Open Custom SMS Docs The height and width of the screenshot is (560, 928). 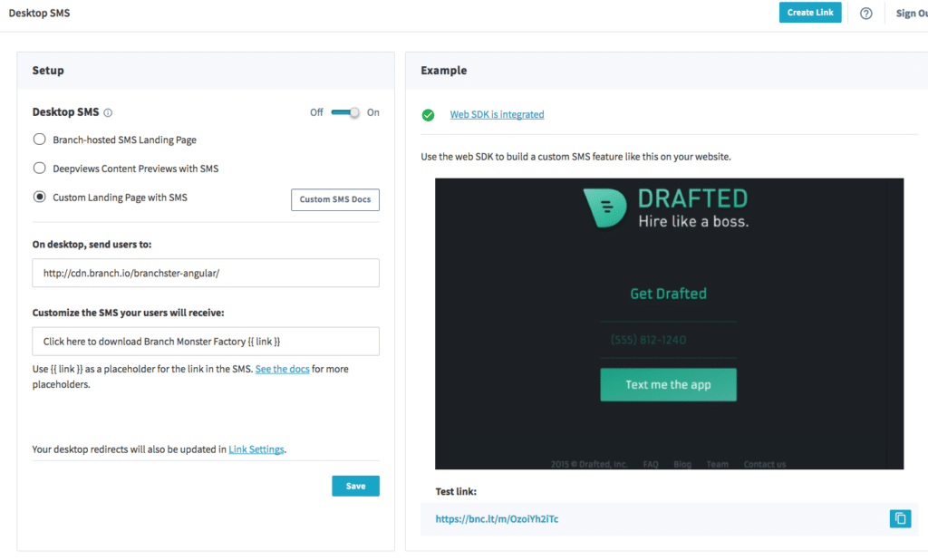click(334, 199)
